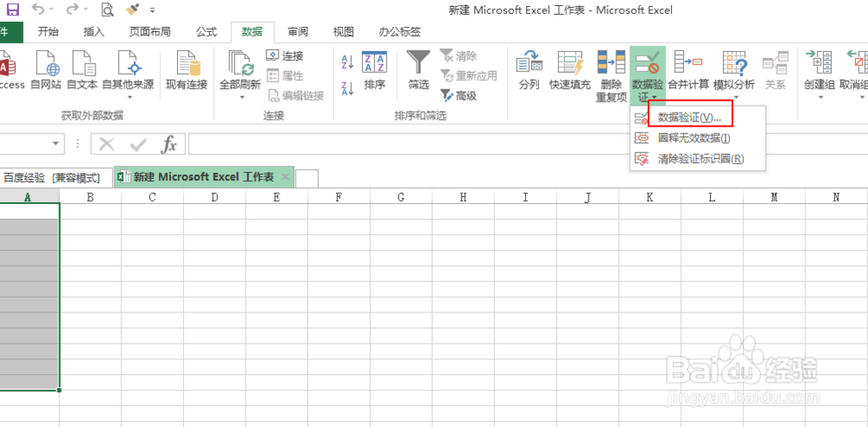The height and width of the screenshot is (427, 868).
Task: Select column I header
Action: [x=525, y=197]
